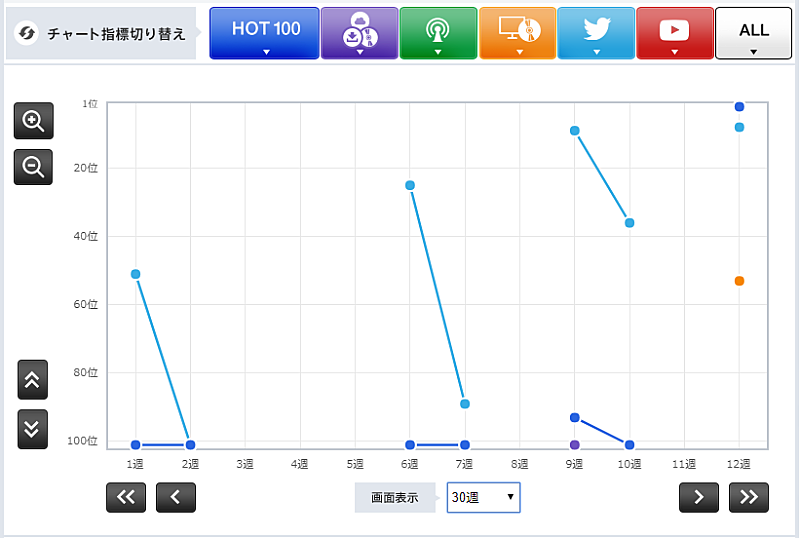
Task: Select the ALL chart indicators tab
Action: click(754, 33)
